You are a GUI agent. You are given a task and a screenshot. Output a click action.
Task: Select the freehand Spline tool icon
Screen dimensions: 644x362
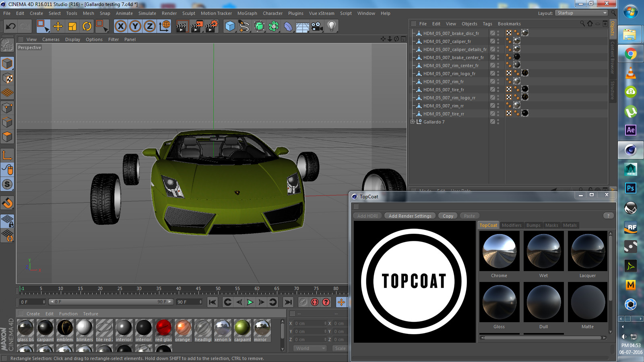pyautogui.click(x=244, y=26)
